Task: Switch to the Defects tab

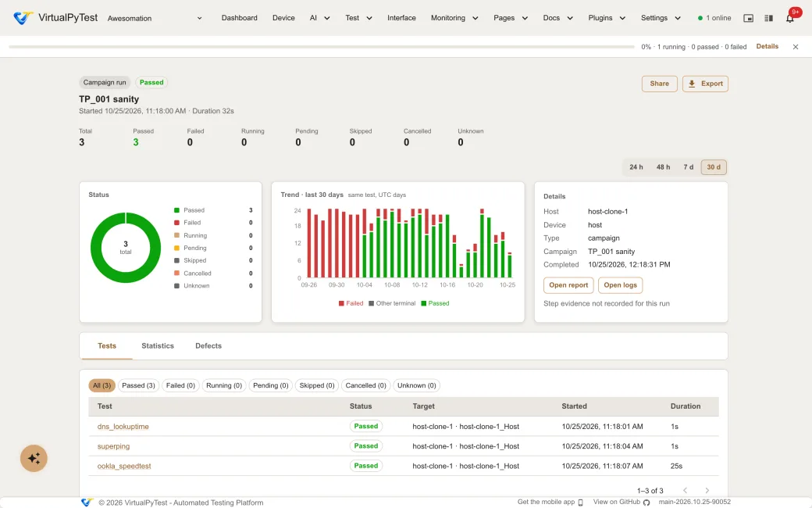Action: pyautogui.click(x=208, y=345)
